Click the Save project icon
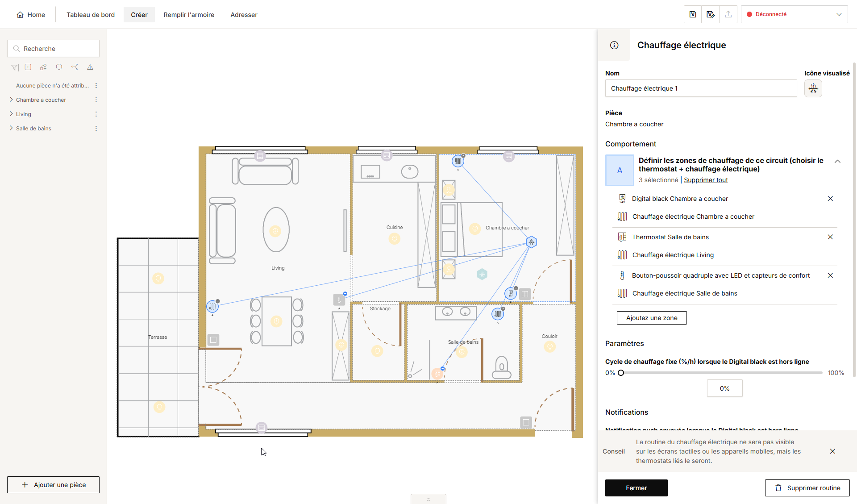 pyautogui.click(x=693, y=14)
